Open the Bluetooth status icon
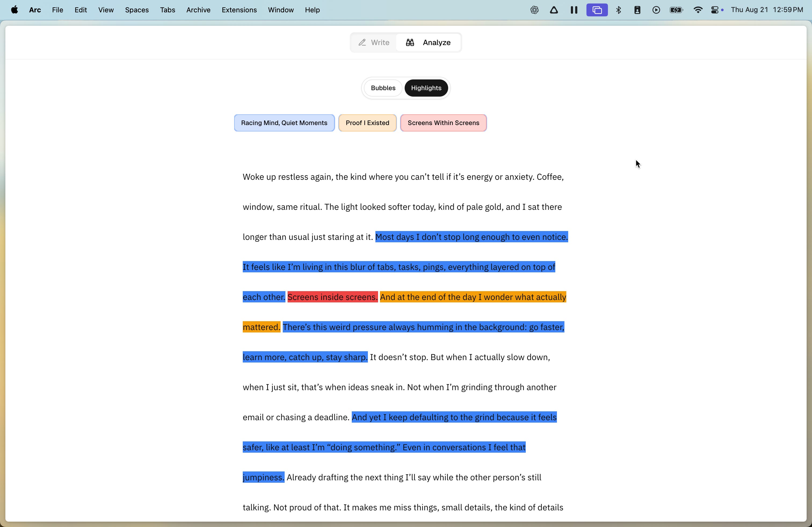812x527 pixels. [619, 10]
